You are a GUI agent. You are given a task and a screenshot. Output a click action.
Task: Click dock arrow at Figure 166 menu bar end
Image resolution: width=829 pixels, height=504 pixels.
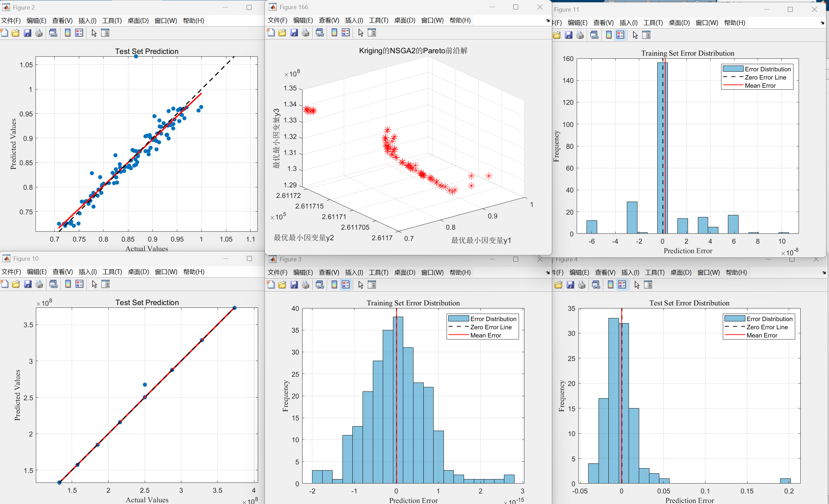tap(548, 21)
